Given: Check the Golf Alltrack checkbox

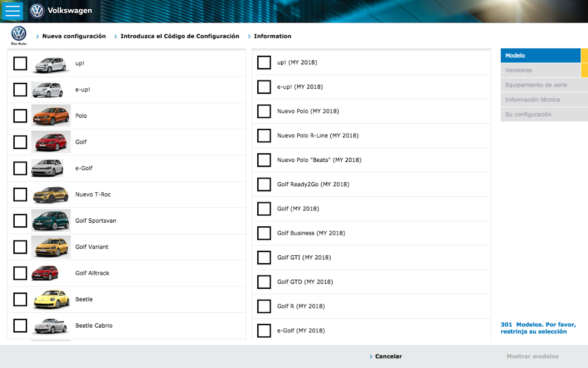Looking at the screenshot, I should [20, 273].
